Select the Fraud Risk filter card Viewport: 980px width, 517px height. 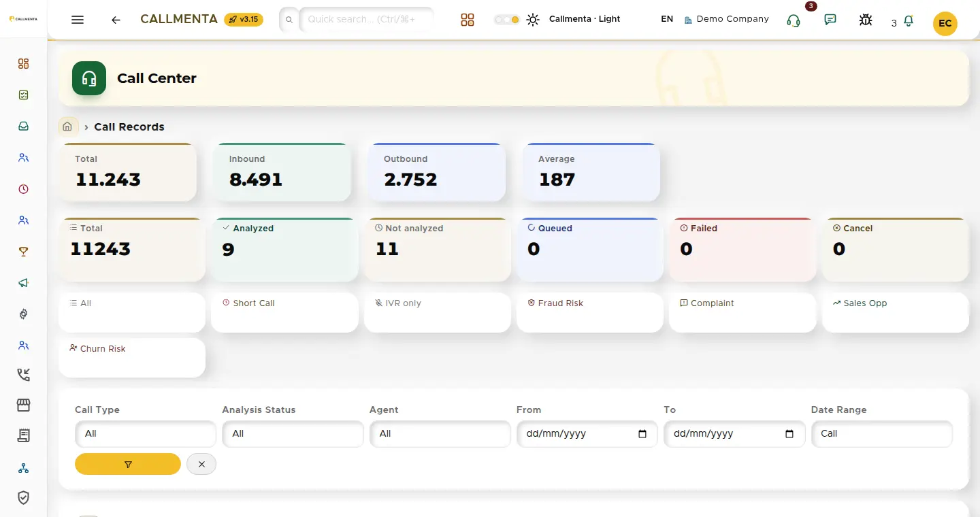click(590, 313)
